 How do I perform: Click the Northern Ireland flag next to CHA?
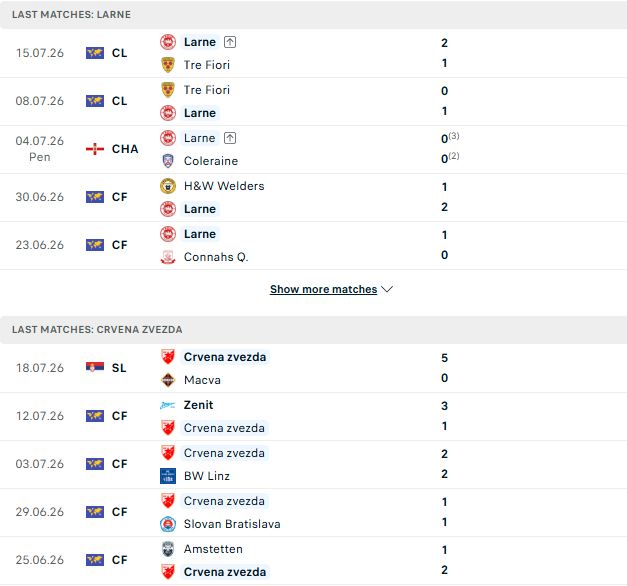[x=95, y=149]
